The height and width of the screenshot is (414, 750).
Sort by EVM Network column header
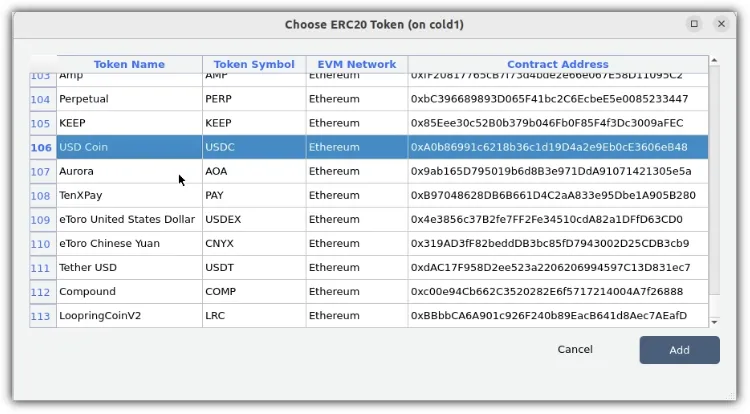(x=357, y=64)
